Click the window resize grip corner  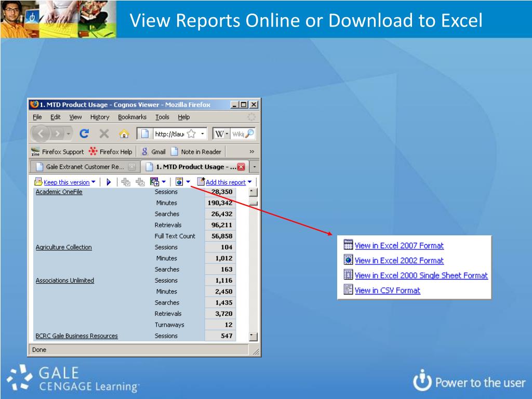point(256,352)
